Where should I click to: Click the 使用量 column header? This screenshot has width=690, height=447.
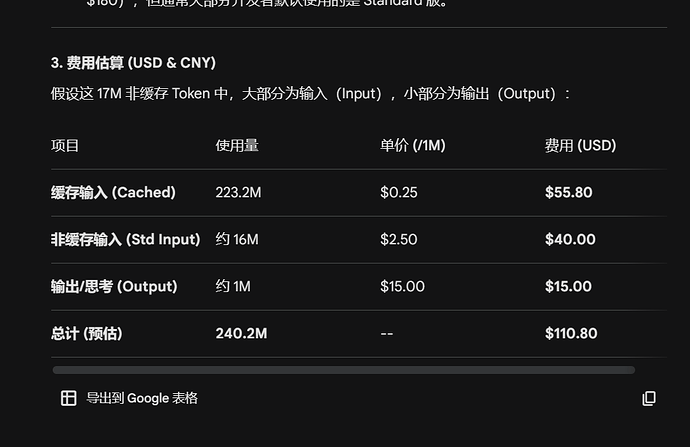(237, 145)
